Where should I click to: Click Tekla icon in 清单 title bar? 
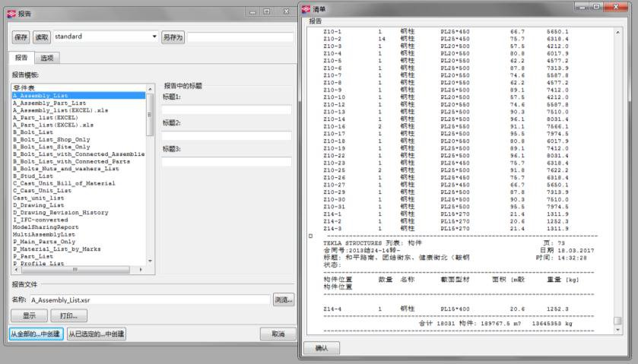(306, 9)
